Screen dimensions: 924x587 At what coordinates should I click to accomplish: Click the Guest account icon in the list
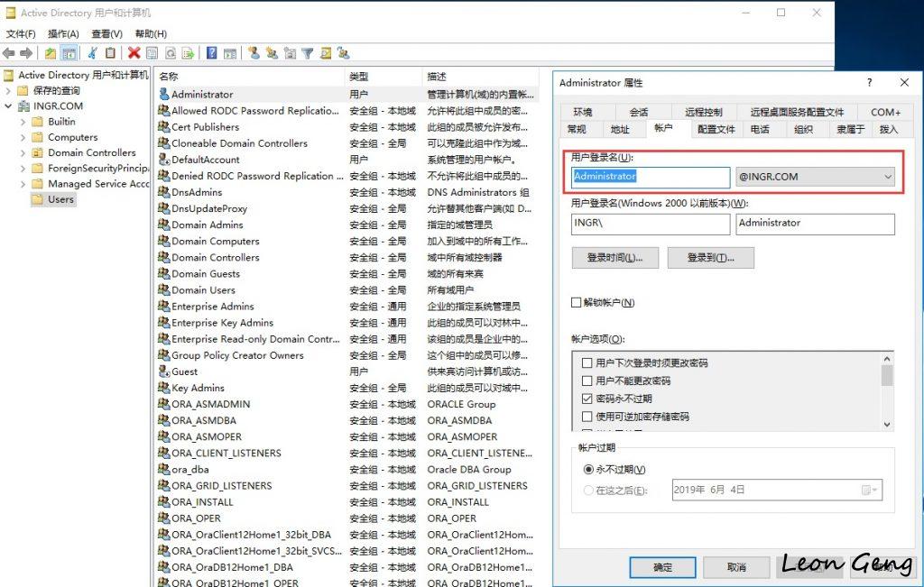[x=164, y=371]
